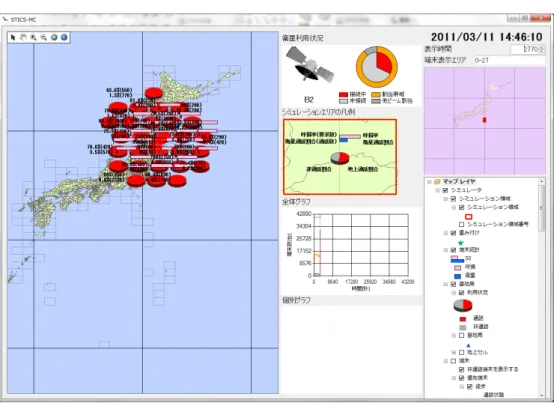The height and width of the screenshot is (403, 554).
Task: Click the blue globe map toolbar icon
Action: (64, 37)
